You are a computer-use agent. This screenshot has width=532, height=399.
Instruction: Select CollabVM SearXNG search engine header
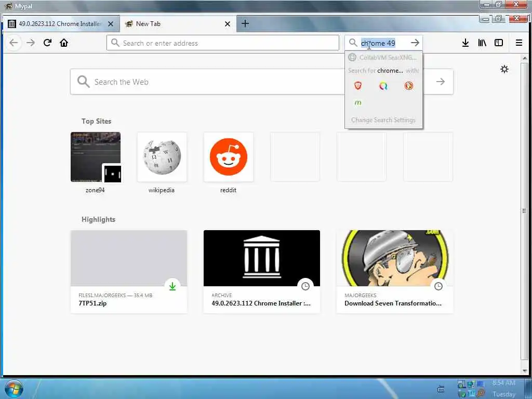coord(383,57)
